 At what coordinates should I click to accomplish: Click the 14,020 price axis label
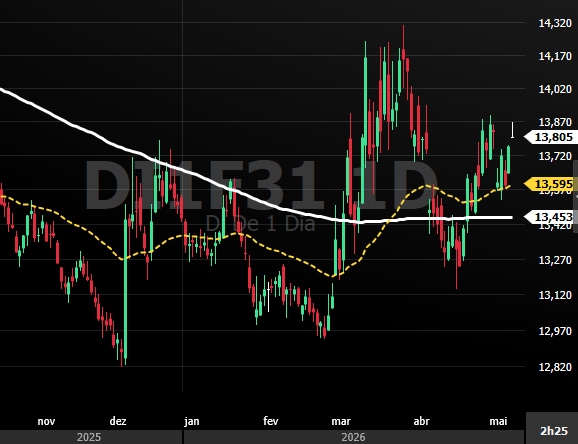[x=555, y=89]
